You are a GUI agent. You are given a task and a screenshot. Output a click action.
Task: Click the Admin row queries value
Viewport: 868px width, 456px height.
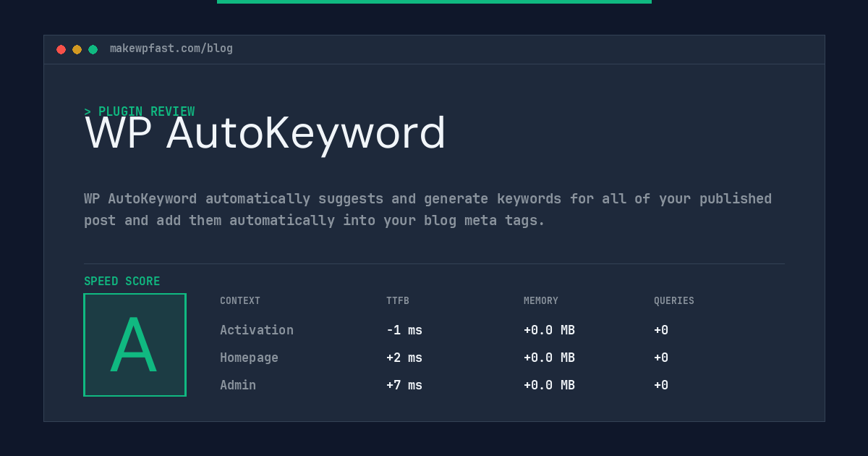pos(661,385)
